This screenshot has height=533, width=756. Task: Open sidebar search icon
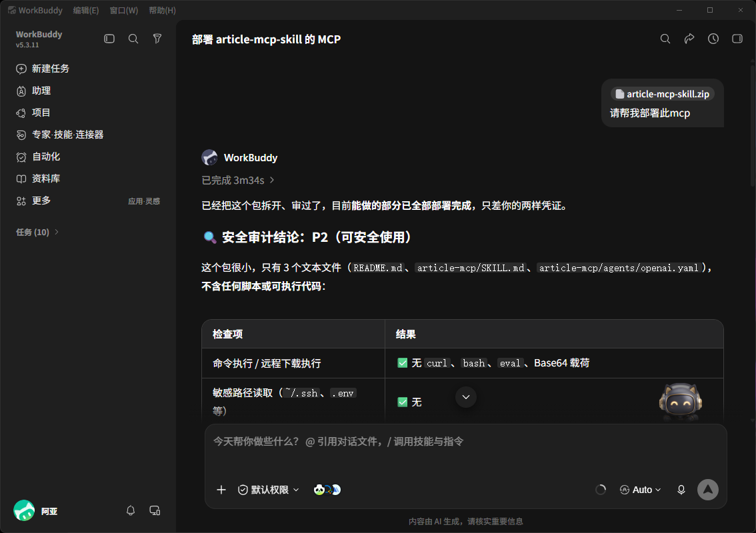pyautogui.click(x=133, y=39)
